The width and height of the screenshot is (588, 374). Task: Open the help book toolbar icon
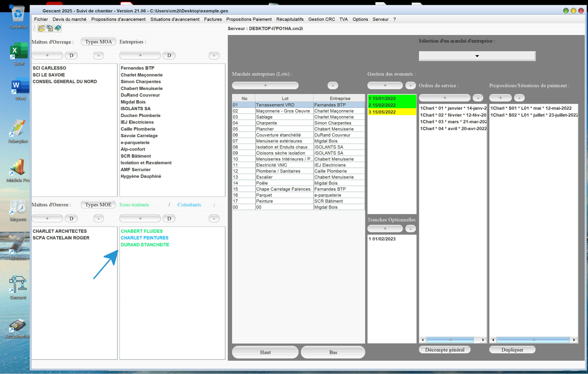pos(58,28)
